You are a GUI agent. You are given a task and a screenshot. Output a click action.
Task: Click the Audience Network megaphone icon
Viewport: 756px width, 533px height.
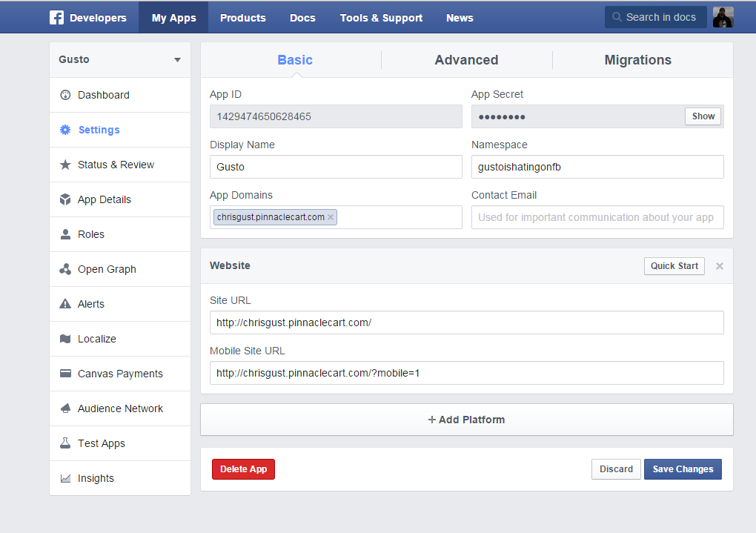[x=65, y=408]
